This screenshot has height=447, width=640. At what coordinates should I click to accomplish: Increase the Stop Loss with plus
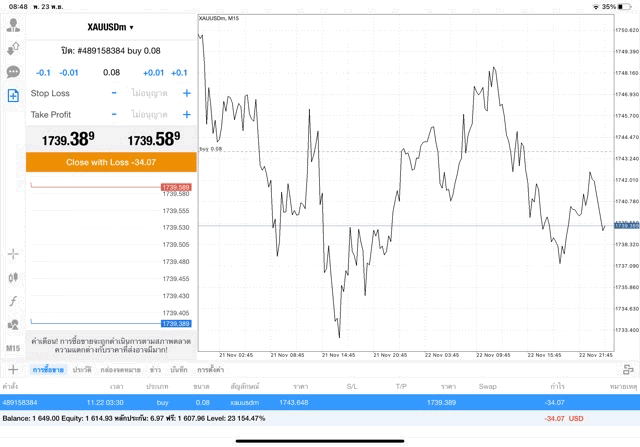186,93
